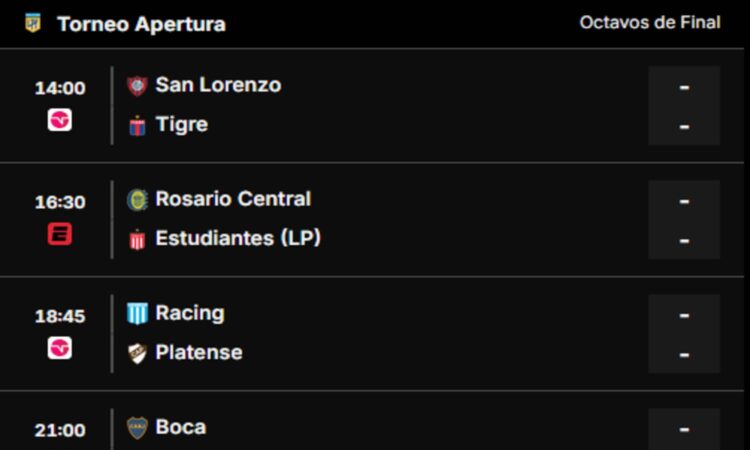Click the Estudiantes (LP) team crest

(137, 239)
